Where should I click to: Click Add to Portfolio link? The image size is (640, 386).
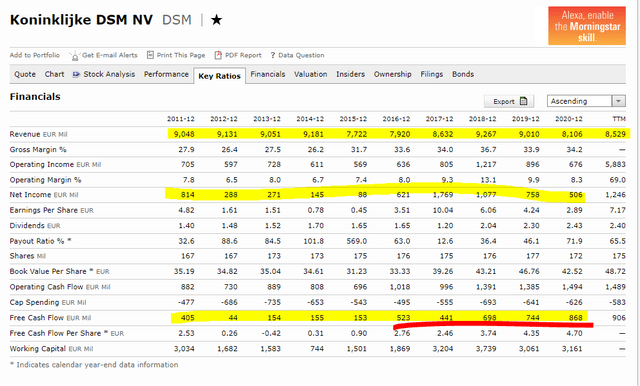coord(35,55)
